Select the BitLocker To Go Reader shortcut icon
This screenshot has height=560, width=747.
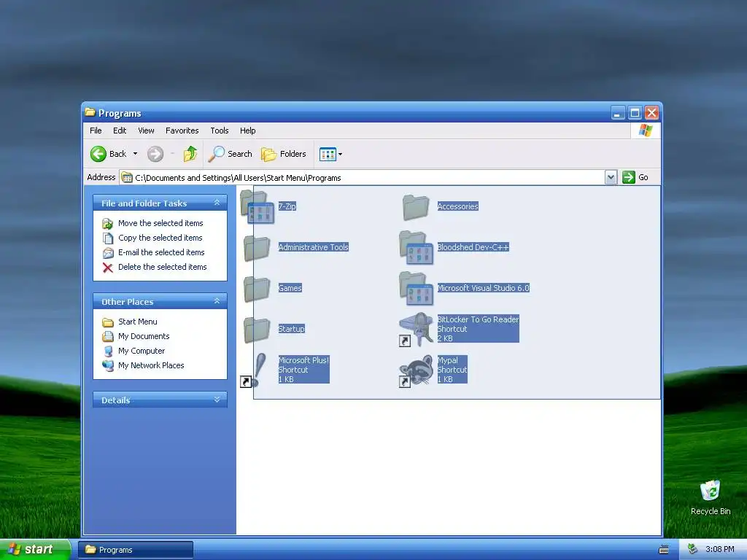[416, 330]
